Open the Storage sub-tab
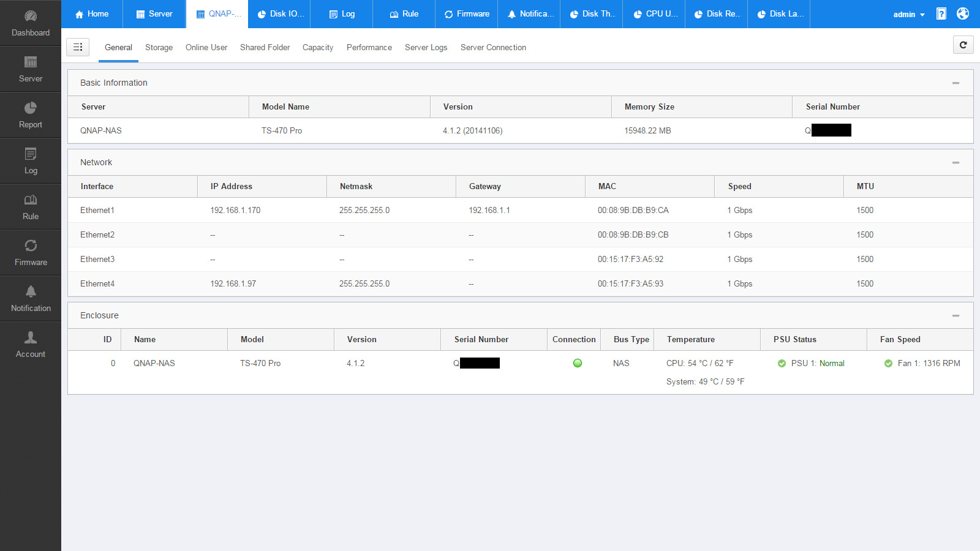Image resolution: width=980 pixels, height=551 pixels. (x=159, y=47)
